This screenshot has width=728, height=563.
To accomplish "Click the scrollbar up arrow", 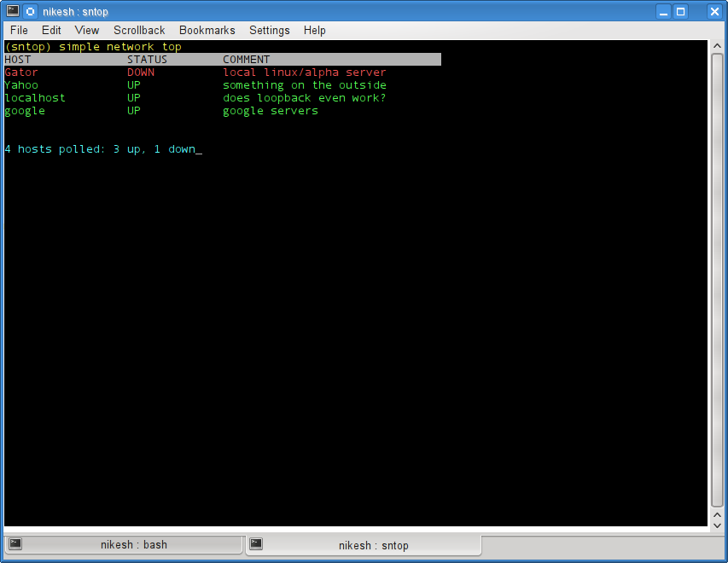I will (x=716, y=47).
